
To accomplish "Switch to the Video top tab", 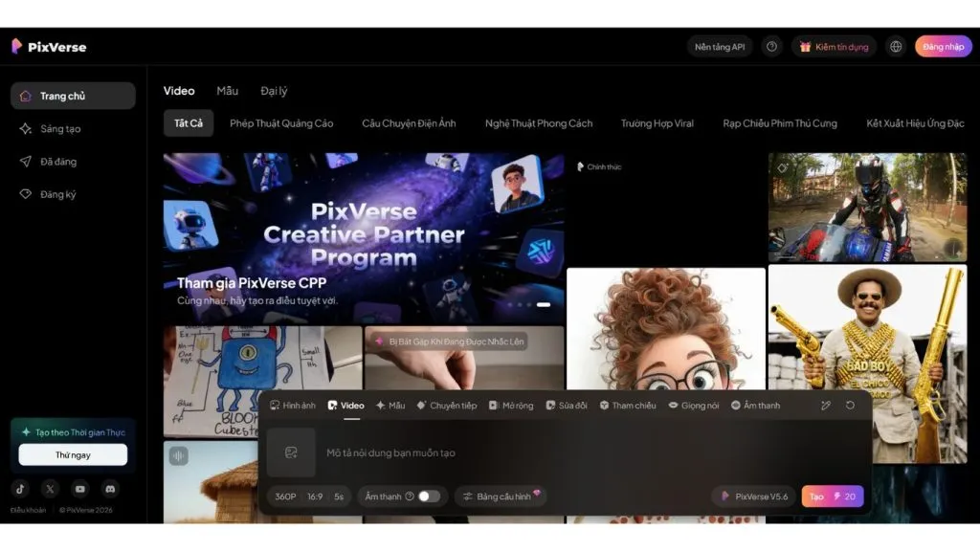I will [179, 91].
